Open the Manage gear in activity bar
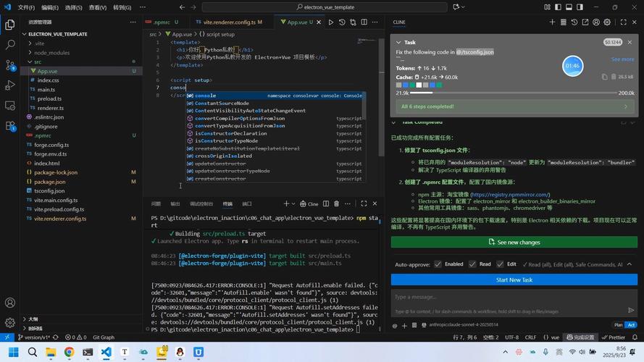The width and height of the screenshot is (644, 362). point(10,323)
